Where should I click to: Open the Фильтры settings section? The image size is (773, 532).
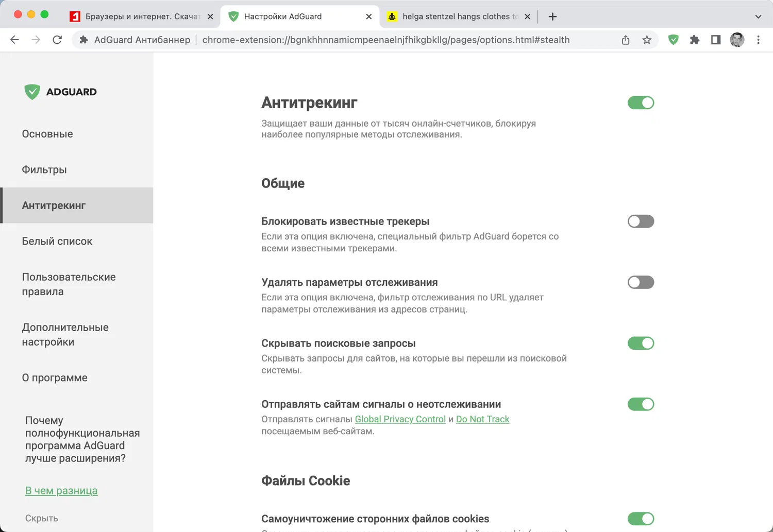pyautogui.click(x=44, y=170)
